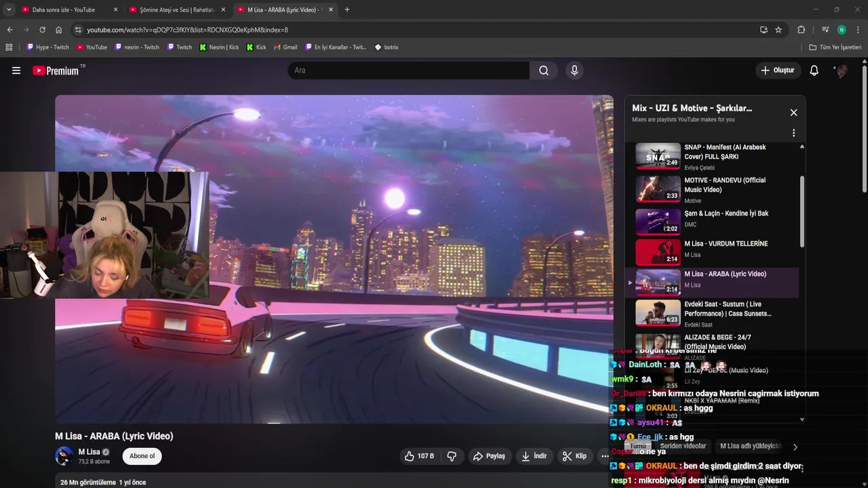Open the media controls icon in toolbar
This screenshot has width=868, height=488.
825,30
